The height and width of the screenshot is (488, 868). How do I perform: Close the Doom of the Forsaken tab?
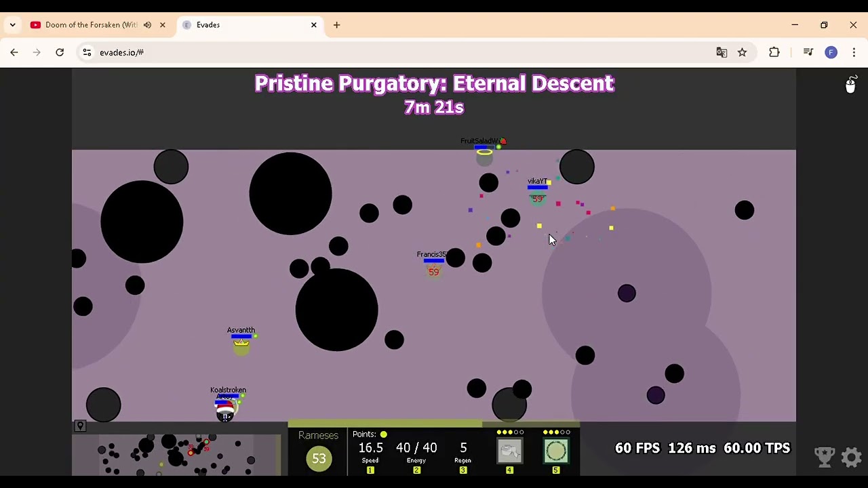pyautogui.click(x=163, y=25)
